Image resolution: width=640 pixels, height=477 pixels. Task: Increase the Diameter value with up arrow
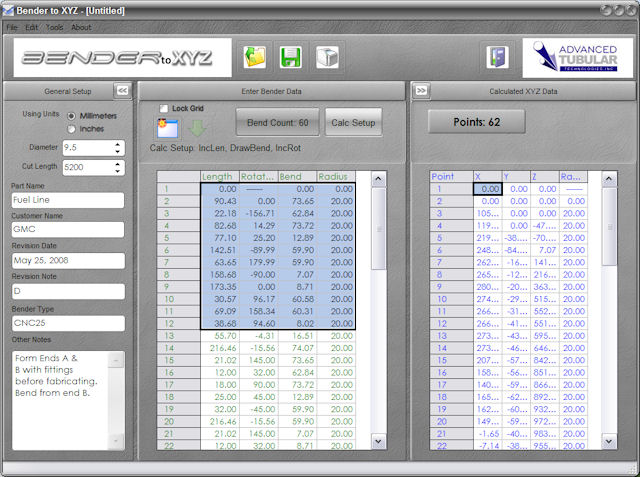[118, 143]
